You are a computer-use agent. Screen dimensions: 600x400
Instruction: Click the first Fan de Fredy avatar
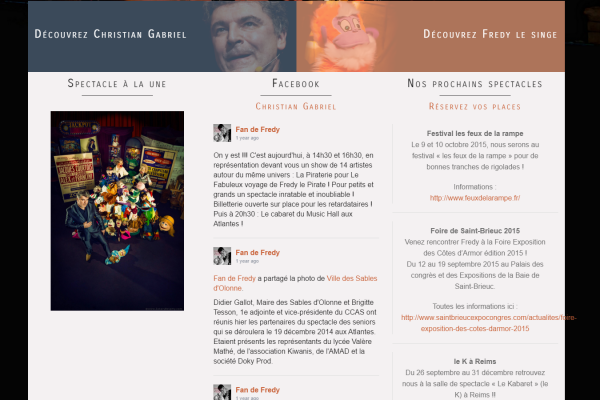click(x=222, y=133)
